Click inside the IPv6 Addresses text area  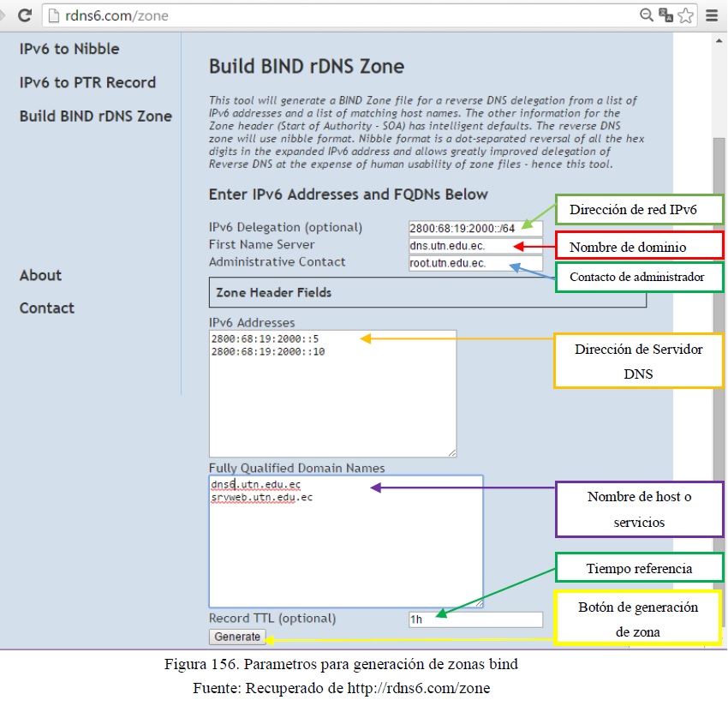(332, 393)
